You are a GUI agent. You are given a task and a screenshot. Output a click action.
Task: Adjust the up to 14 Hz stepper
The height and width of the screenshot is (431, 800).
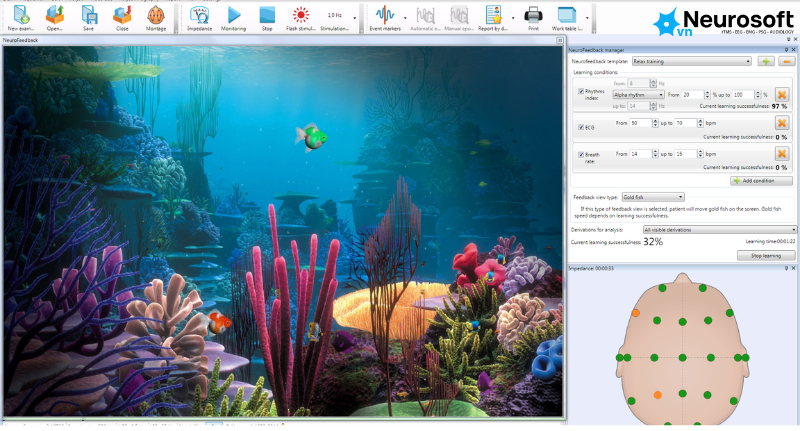(x=653, y=106)
